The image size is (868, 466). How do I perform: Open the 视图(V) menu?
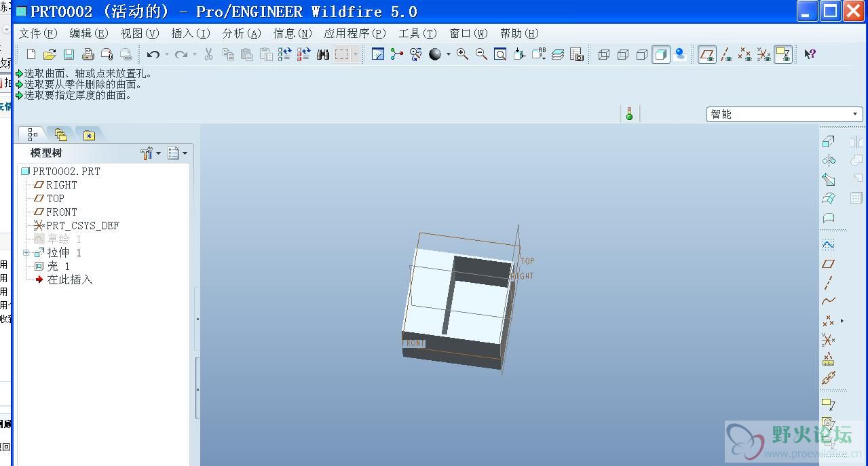[140, 33]
